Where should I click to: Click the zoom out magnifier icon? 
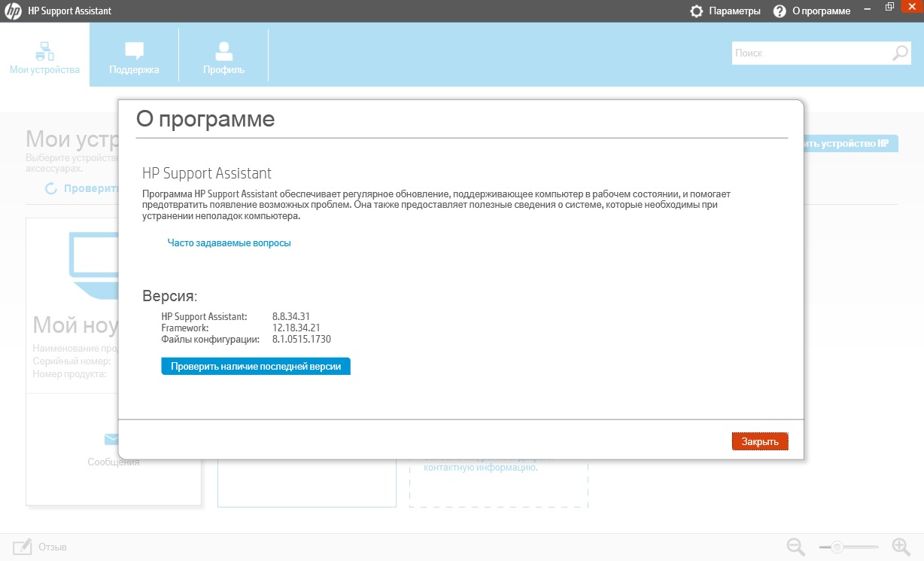[796, 547]
